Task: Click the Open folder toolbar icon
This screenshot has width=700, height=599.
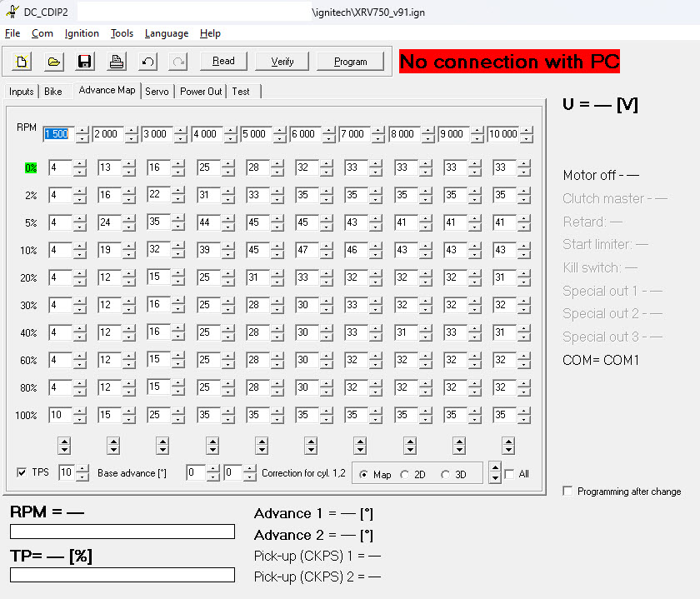Action: [53, 62]
